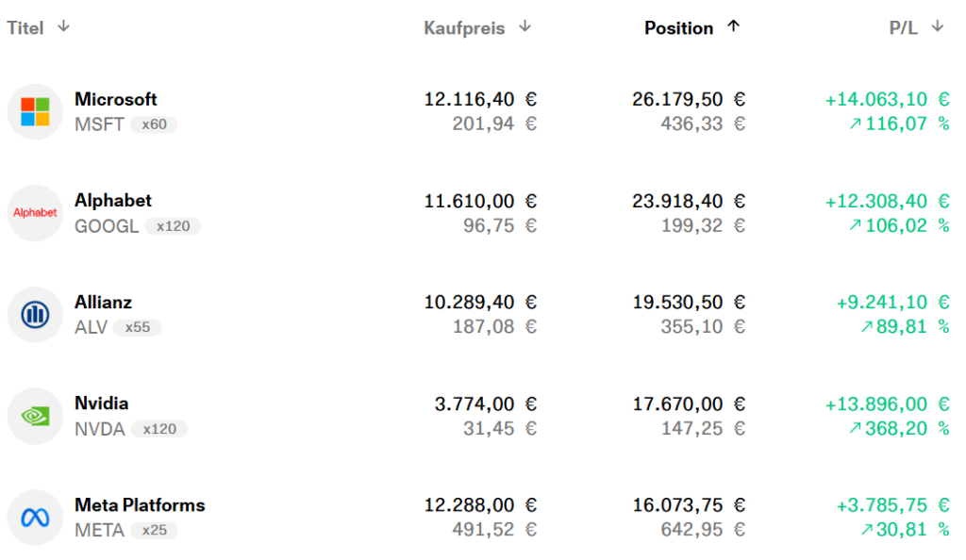Click the Microsoft 116,07 % gain percentage
Image resolution: width=966 pixels, height=560 pixels.
pyautogui.click(x=899, y=124)
